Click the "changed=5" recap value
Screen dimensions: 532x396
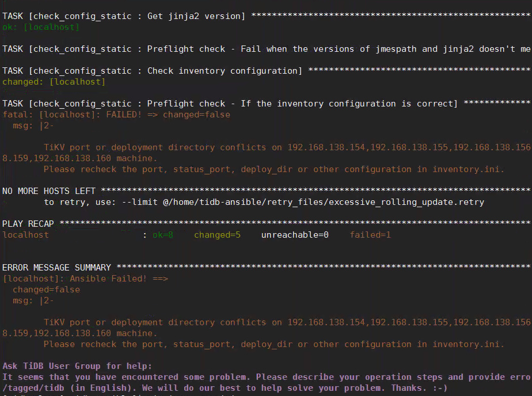[x=217, y=235]
